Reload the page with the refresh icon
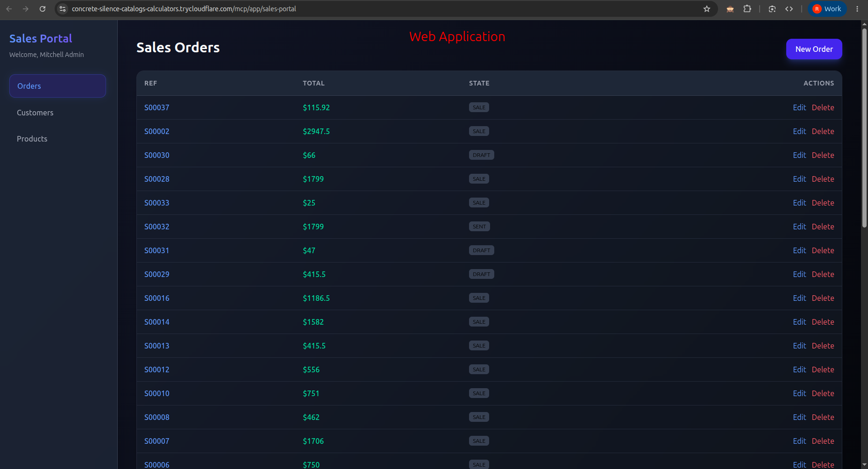The width and height of the screenshot is (868, 469). [43, 9]
